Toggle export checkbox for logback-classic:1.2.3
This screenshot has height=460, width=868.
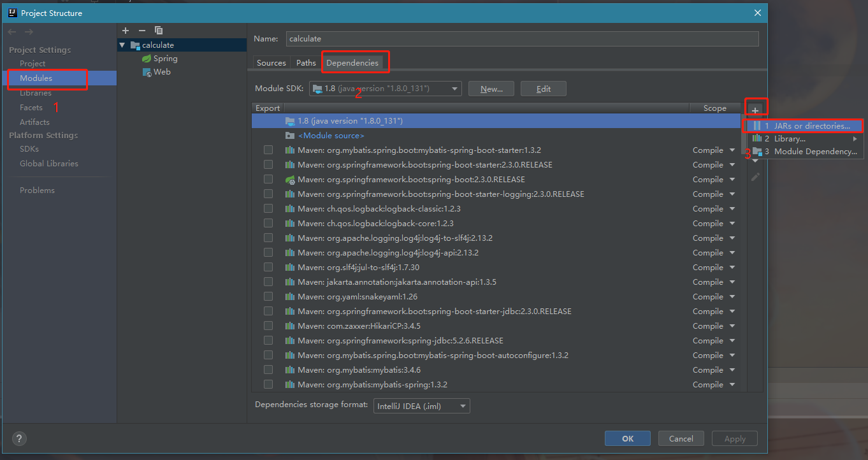[x=268, y=209]
